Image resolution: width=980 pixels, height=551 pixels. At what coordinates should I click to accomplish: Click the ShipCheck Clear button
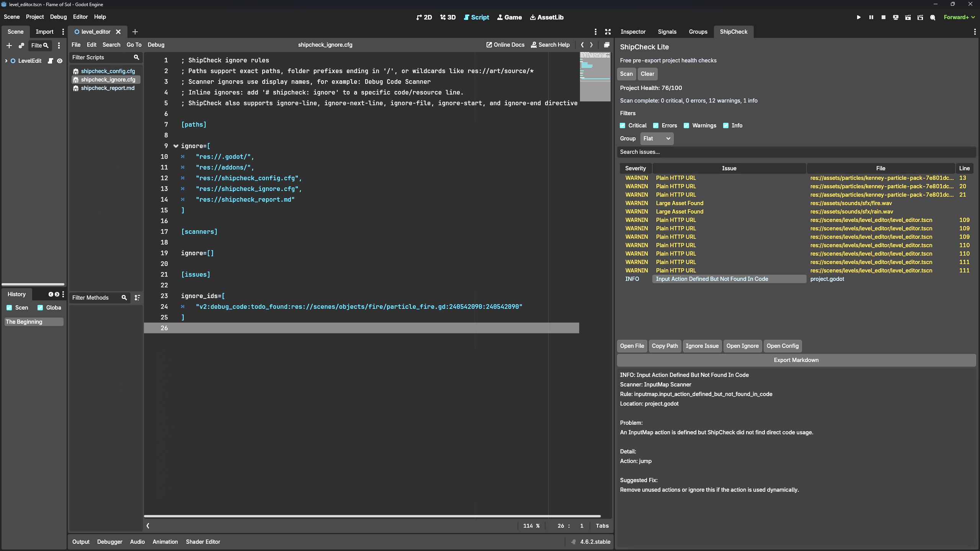pyautogui.click(x=648, y=74)
